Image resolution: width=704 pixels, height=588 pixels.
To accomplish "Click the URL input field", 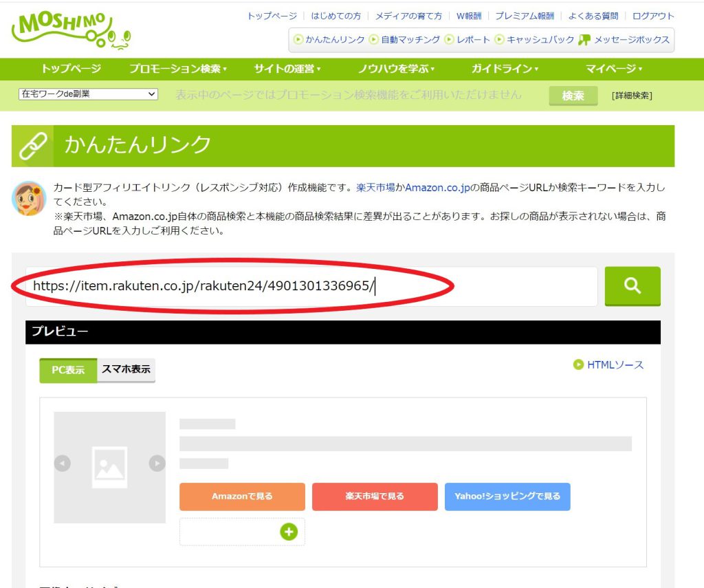I will 311,286.
